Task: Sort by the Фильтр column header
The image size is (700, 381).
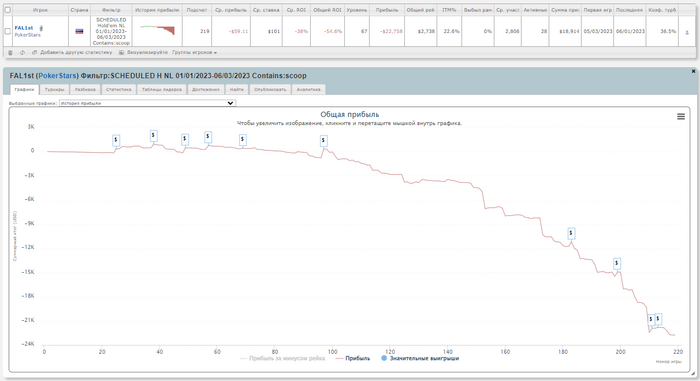Action: [111, 10]
